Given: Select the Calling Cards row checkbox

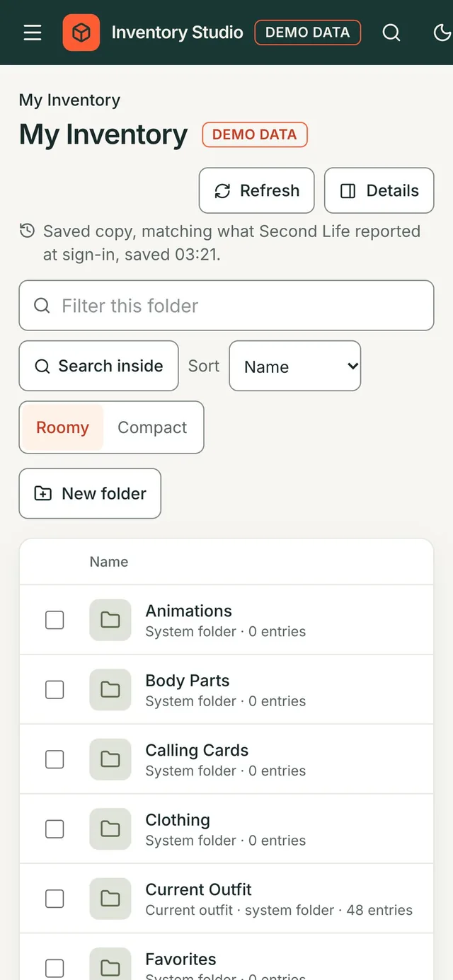Looking at the screenshot, I should click(x=55, y=759).
